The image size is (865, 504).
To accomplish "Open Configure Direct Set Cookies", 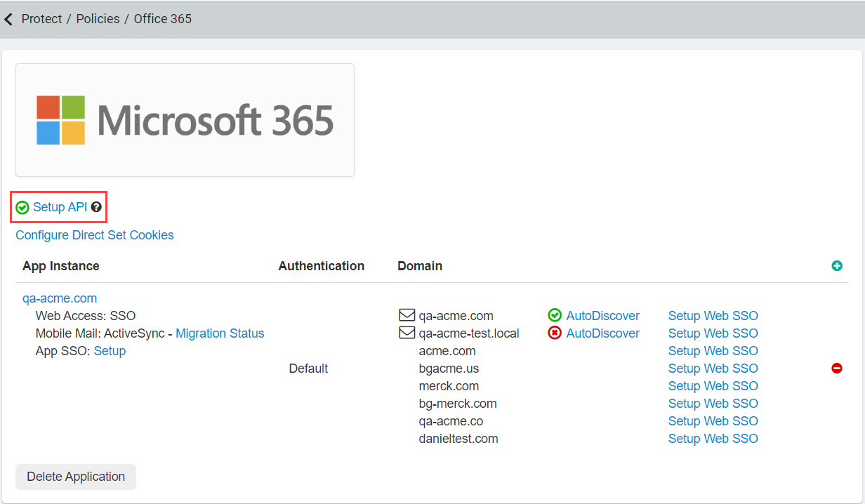I will tap(94, 235).
